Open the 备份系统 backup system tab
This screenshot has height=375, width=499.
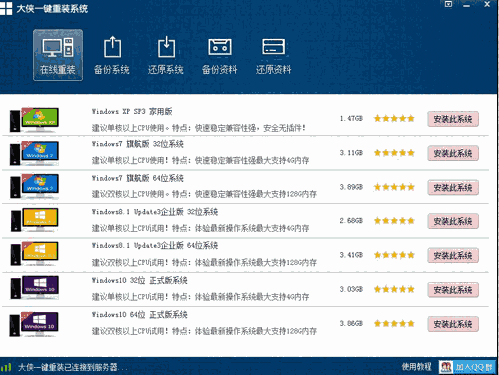point(112,55)
